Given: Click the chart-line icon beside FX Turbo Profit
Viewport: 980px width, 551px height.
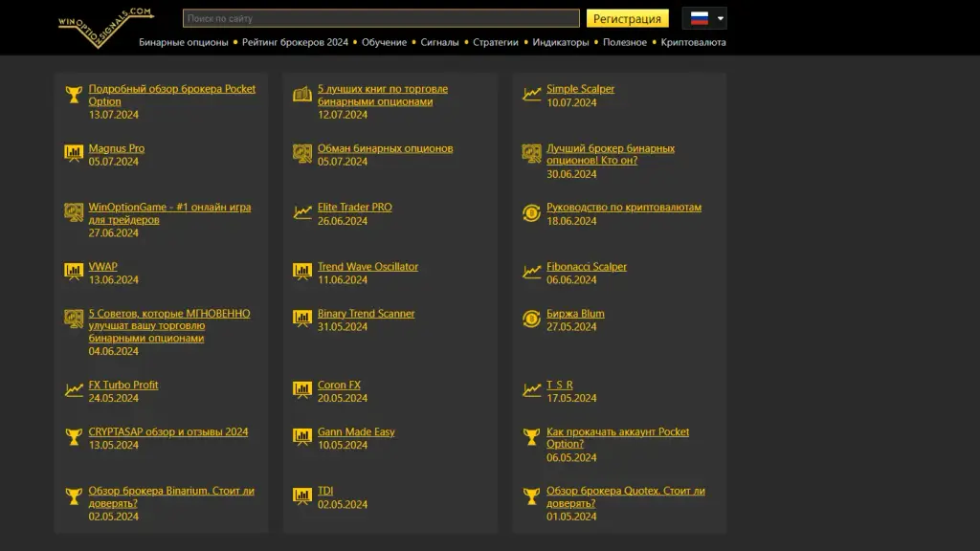Looking at the screenshot, I should (74, 390).
